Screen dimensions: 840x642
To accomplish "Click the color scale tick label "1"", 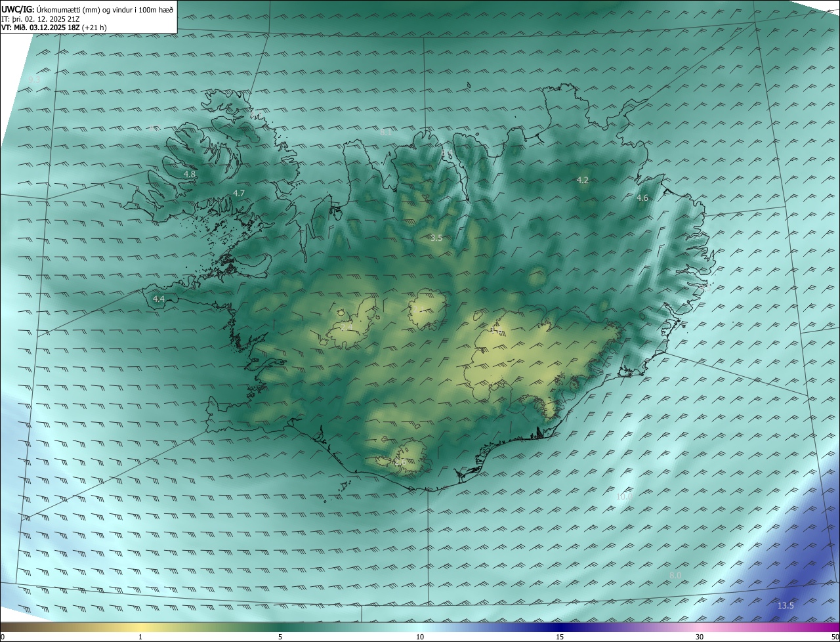I will pyautogui.click(x=140, y=637).
